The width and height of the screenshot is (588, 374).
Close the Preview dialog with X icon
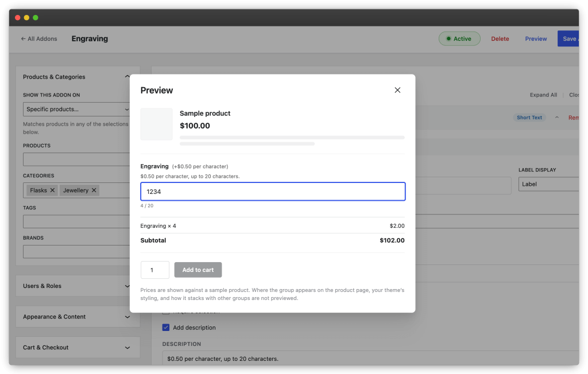[397, 90]
